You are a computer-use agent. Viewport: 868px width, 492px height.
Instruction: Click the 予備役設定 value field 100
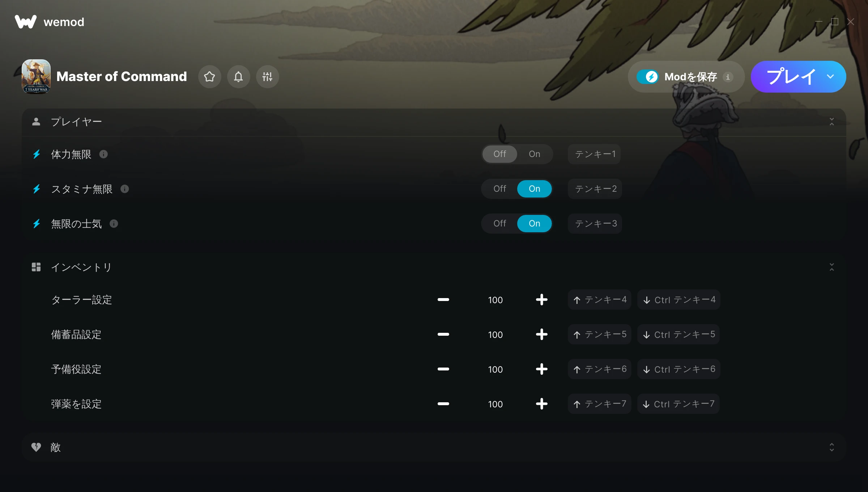tap(495, 369)
